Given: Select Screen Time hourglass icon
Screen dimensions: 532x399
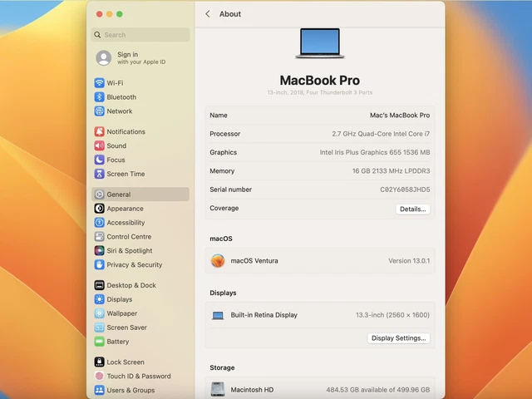Looking at the screenshot, I should 99,174.
